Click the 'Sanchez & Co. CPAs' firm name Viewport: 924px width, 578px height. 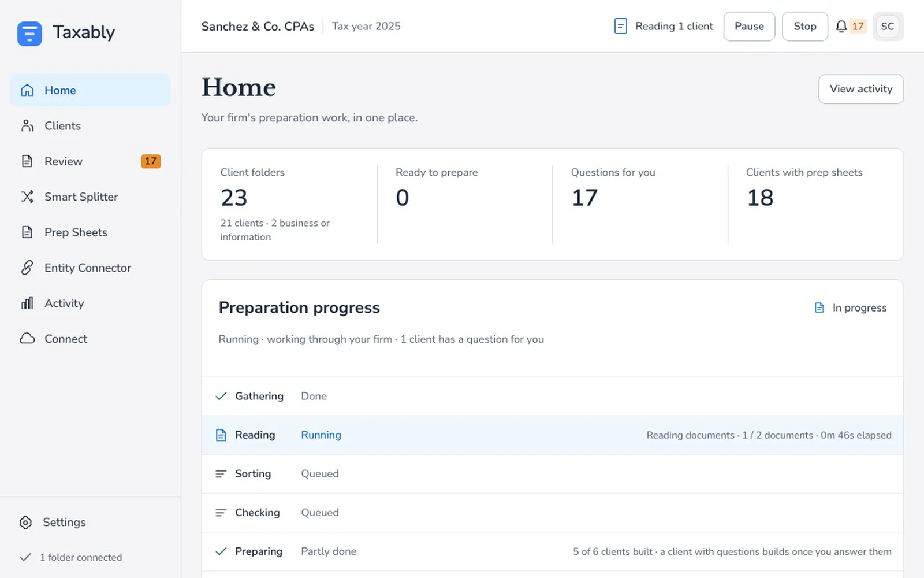tap(258, 27)
